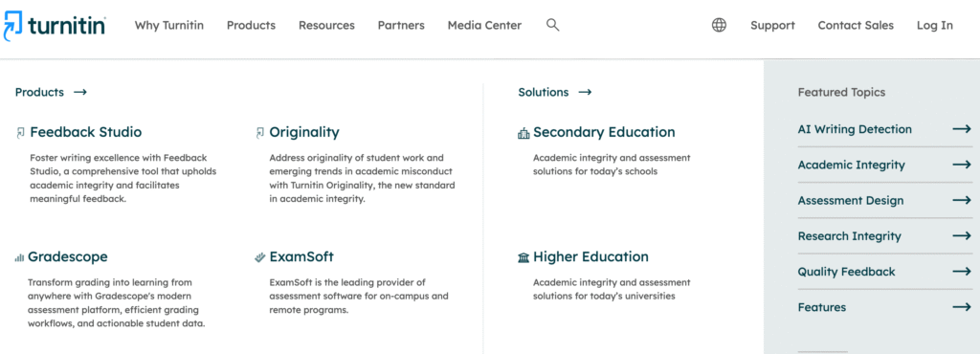This screenshot has width=980, height=354.
Task: Click the arrow next to AI Writing Detection
Action: [962, 129]
